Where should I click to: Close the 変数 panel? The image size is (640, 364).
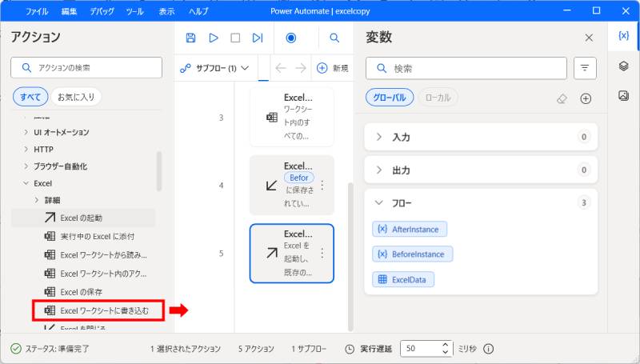[x=589, y=38]
